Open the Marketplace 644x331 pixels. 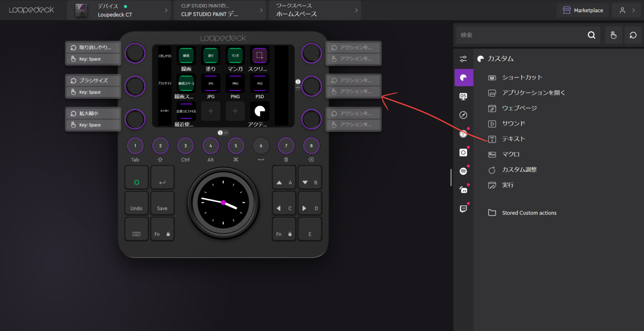582,10
